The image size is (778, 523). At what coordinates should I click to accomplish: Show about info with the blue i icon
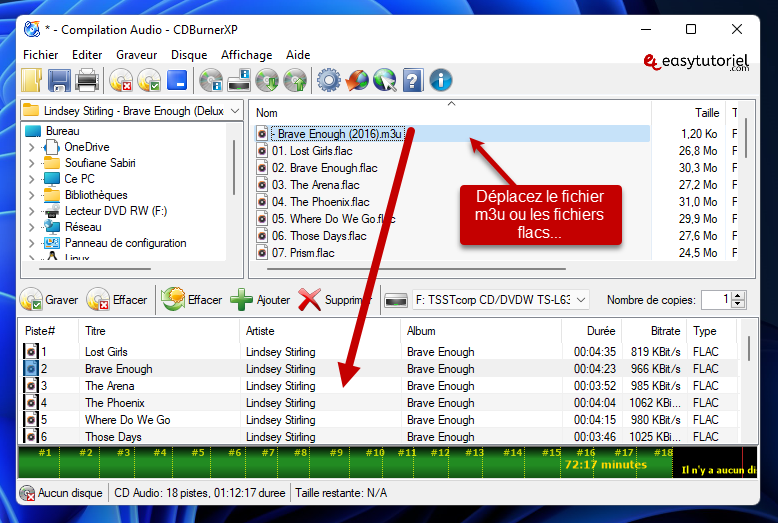(441, 80)
